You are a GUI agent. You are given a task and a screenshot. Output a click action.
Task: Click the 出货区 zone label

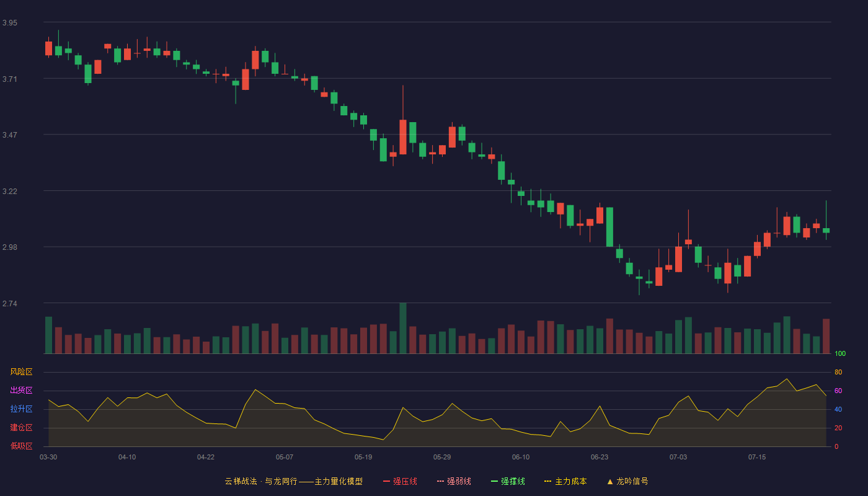coord(21,391)
